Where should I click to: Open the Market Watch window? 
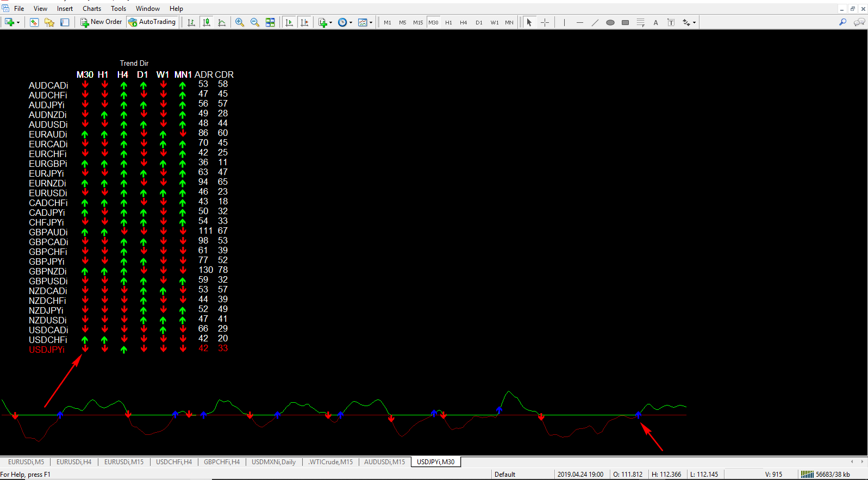pyautogui.click(x=34, y=22)
